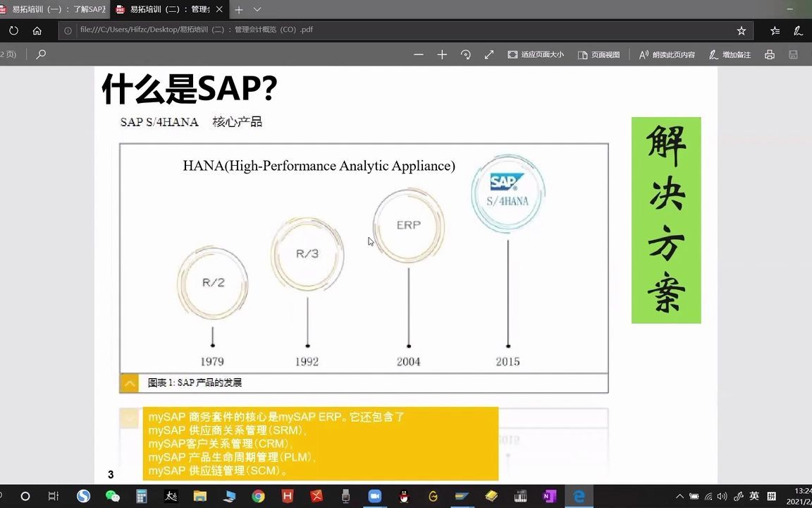This screenshot has height=508, width=812.
Task: Enter full-screen PDF view
Action: click(489, 54)
